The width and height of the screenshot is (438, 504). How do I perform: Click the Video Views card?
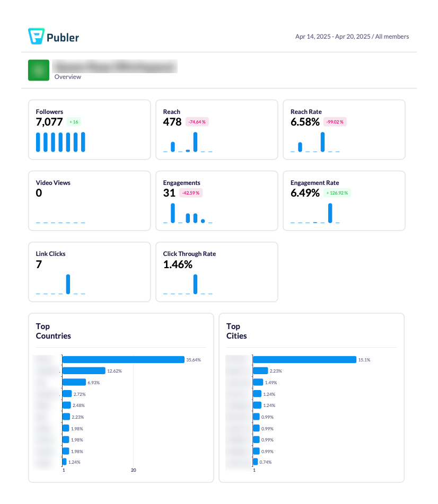(89, 200)
